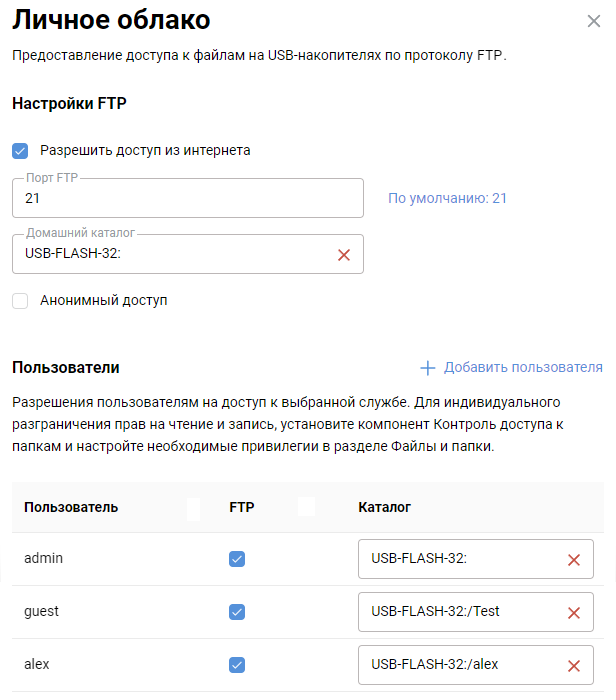Click По умолчанию: 21 link
Viewport: 616px width, 700px height.
pyautogui.click(x=447, y=198)
